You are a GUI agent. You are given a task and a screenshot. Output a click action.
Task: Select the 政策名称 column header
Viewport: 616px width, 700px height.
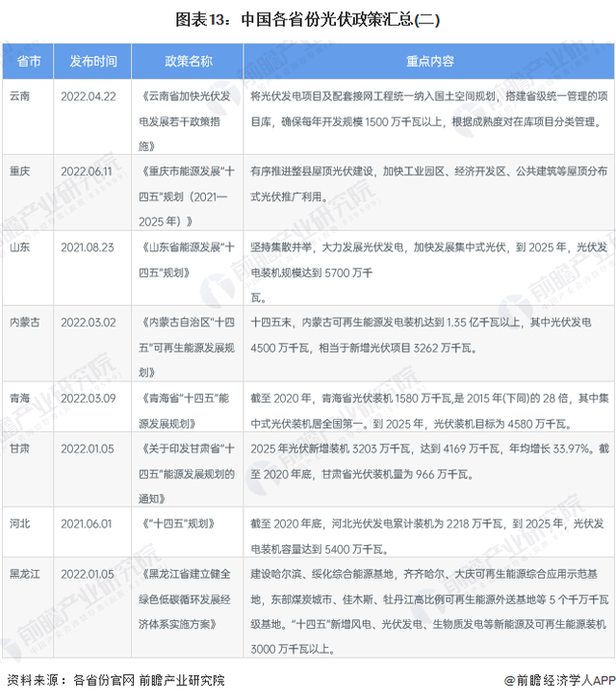tap(188, 61)
